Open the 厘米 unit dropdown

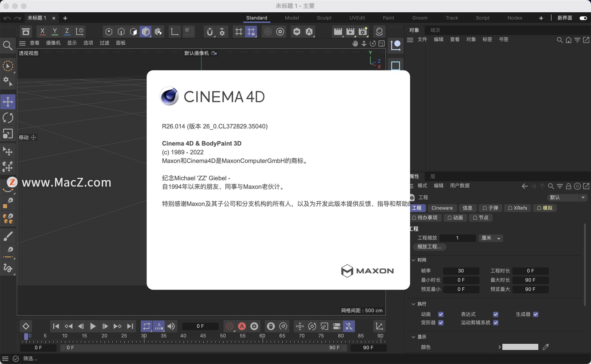491,238
